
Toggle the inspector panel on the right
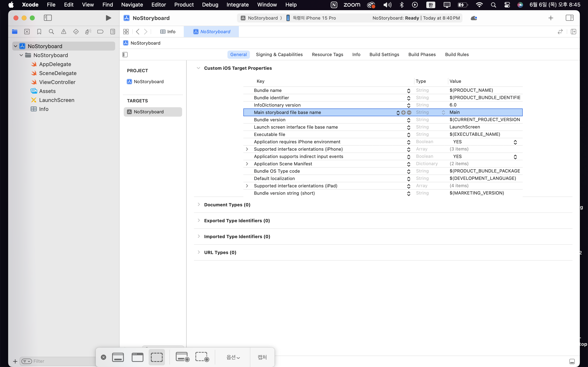569,18
